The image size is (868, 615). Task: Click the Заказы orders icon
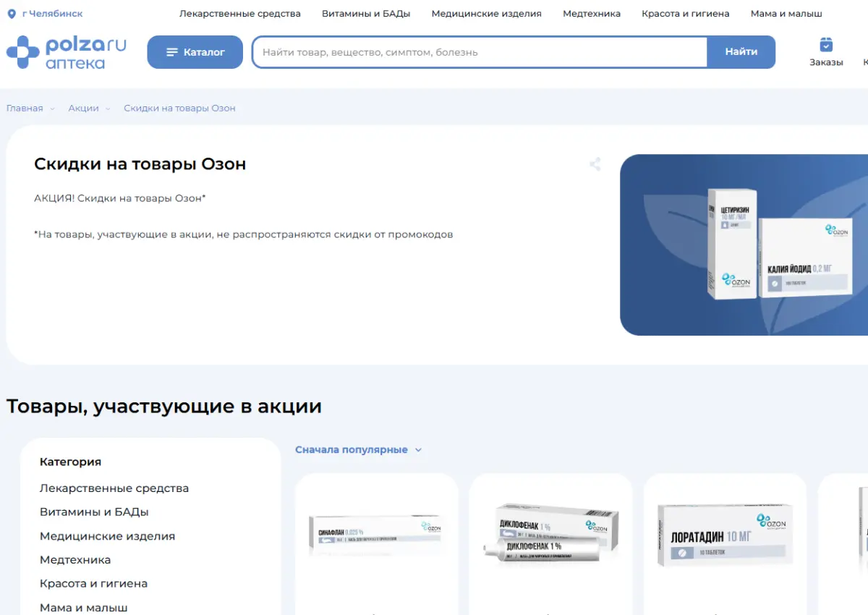tap(826, 52)
